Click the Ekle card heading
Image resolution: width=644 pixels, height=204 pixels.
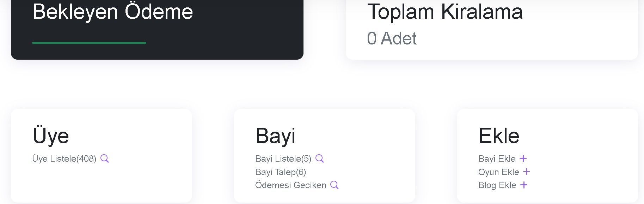coord(499,136)
